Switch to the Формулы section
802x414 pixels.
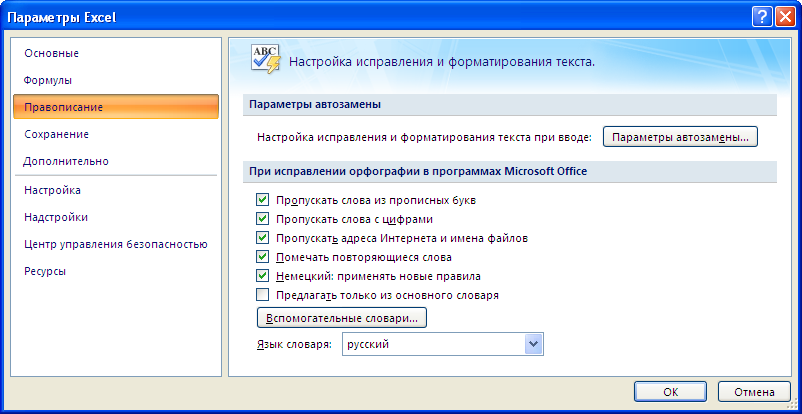point(47,80)
